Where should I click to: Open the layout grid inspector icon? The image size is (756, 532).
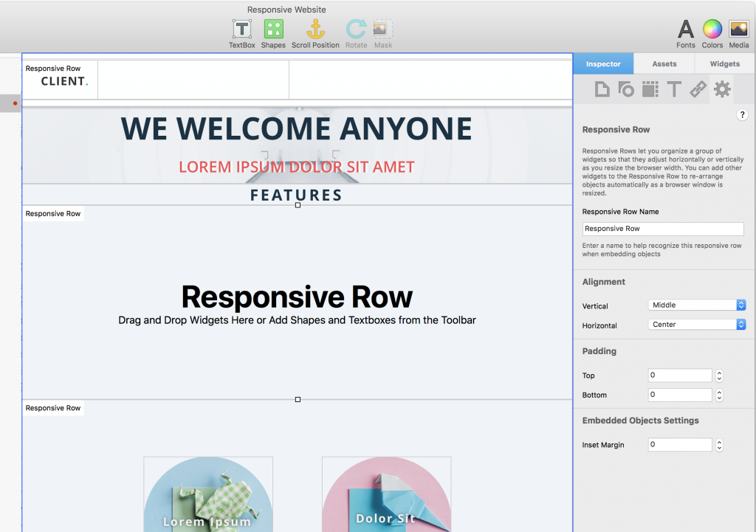pos(650,89)
